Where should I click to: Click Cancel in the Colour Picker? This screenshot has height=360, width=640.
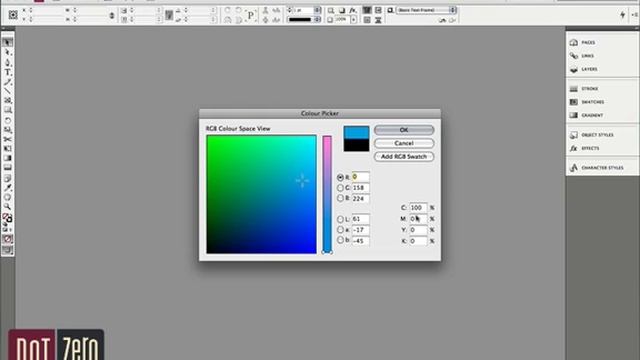404,143
